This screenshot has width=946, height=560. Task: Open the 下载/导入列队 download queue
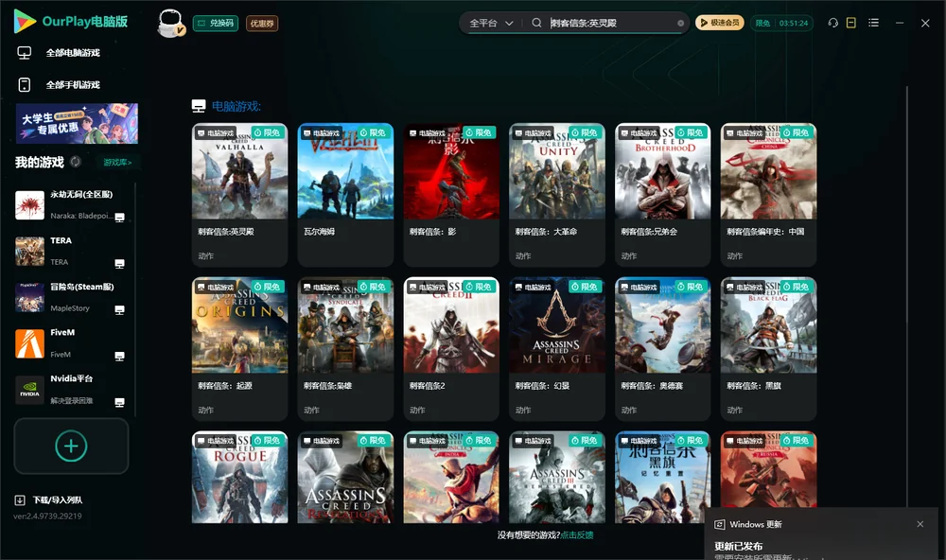tap(49, 499)
